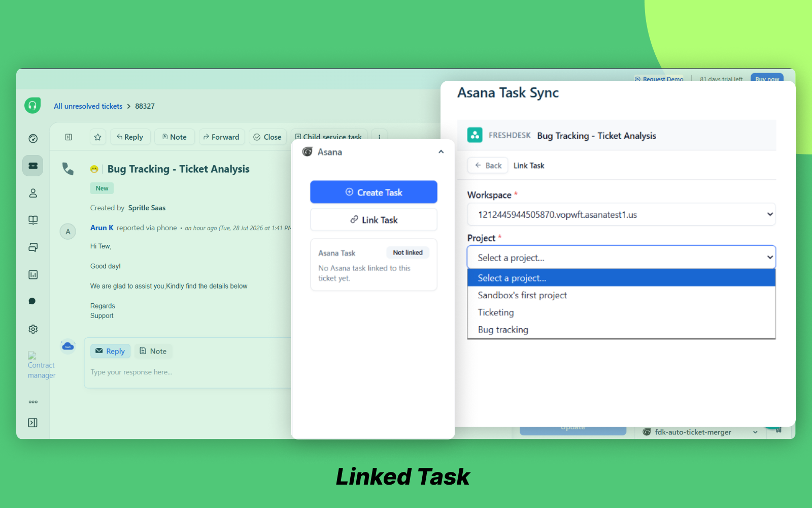Open the three-dot more actions menu

point(380,137)
